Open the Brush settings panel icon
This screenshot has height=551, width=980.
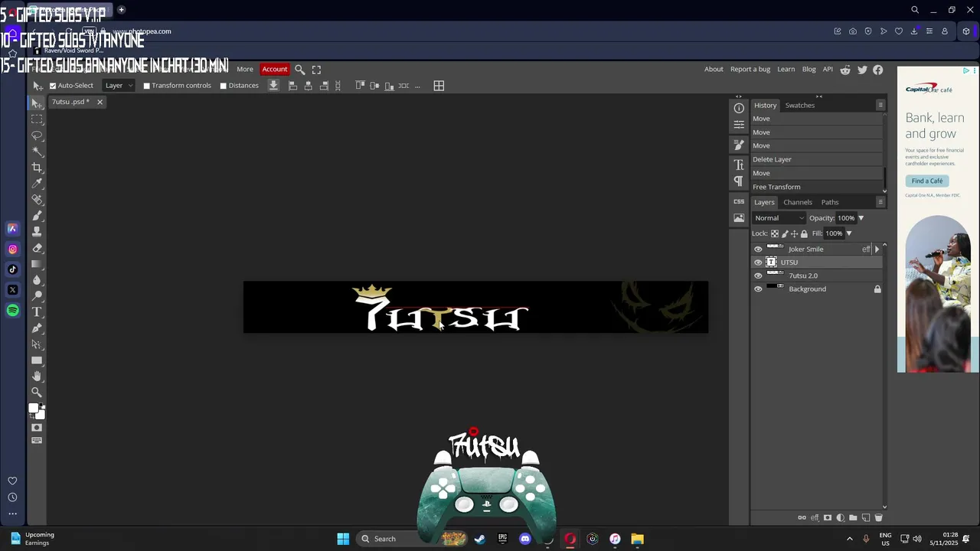pyautogui.click(x=739, y=145)
